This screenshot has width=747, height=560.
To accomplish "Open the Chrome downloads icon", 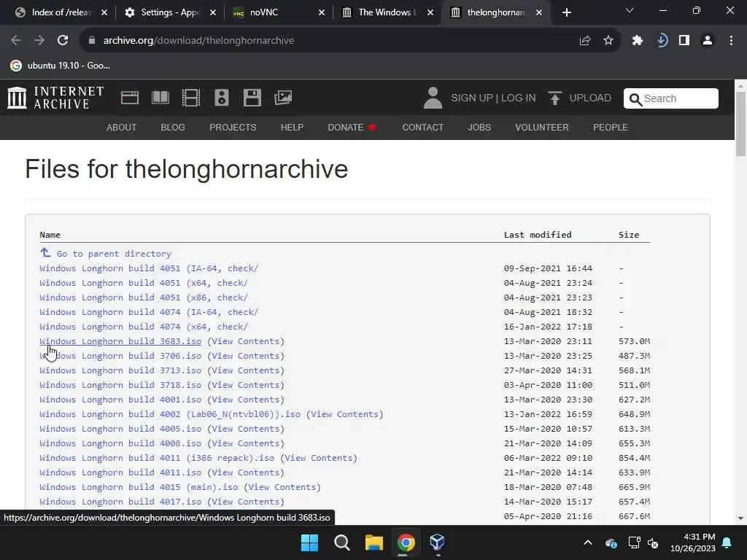I will point(662,41).
